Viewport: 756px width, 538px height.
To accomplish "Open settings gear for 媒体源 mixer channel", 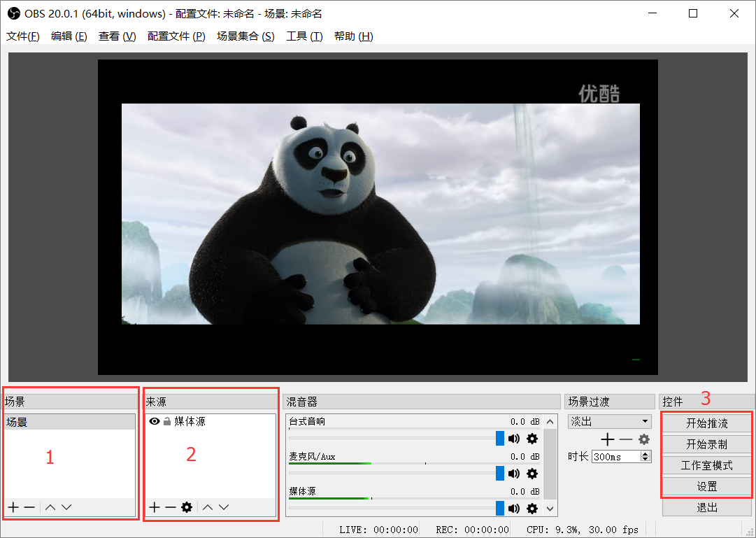I will pos(532,508).
